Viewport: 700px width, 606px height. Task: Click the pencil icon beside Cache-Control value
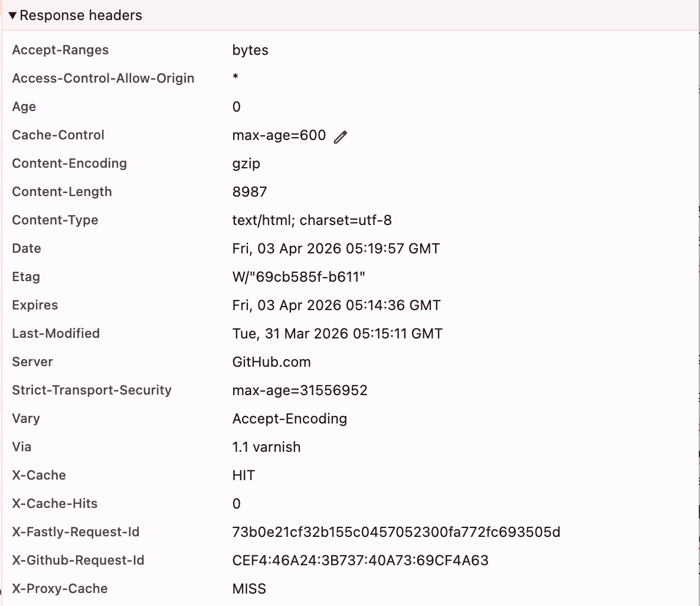click(x=341, y=137)
